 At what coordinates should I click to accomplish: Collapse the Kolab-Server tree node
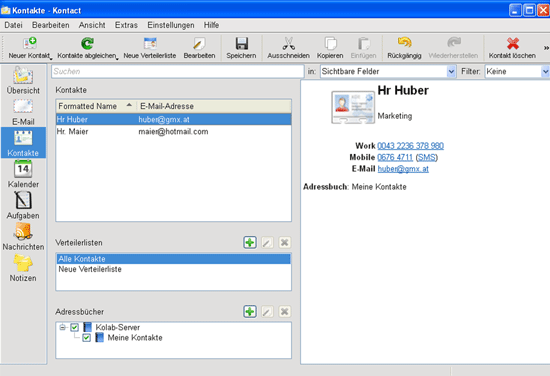click(62, 327)
